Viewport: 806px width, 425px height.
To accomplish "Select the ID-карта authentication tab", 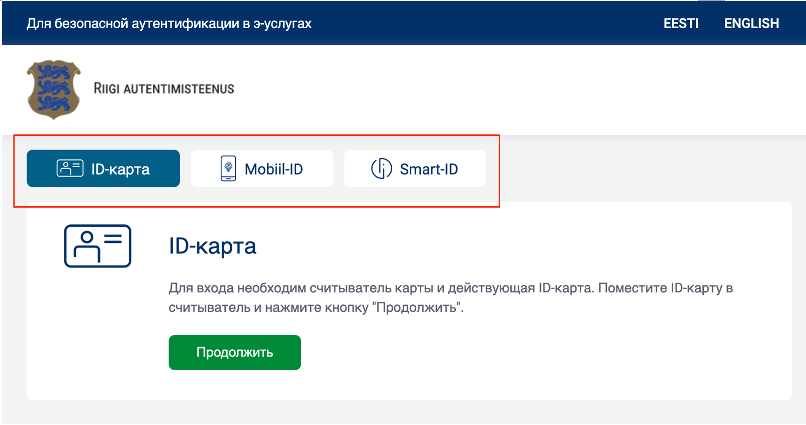I will [x=103, y=169].
